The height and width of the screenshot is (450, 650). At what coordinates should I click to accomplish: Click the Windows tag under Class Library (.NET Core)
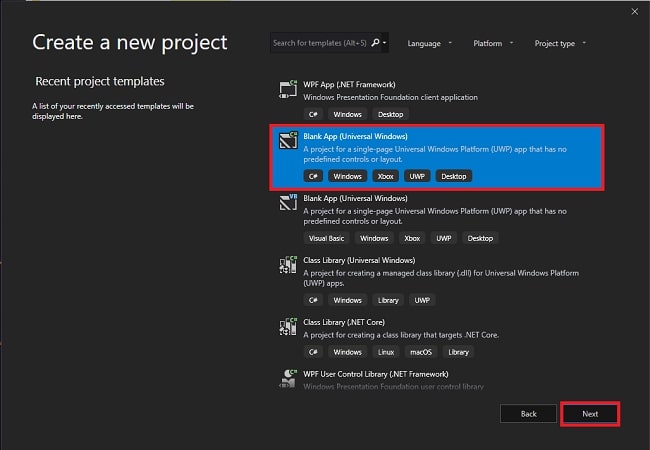347,352
